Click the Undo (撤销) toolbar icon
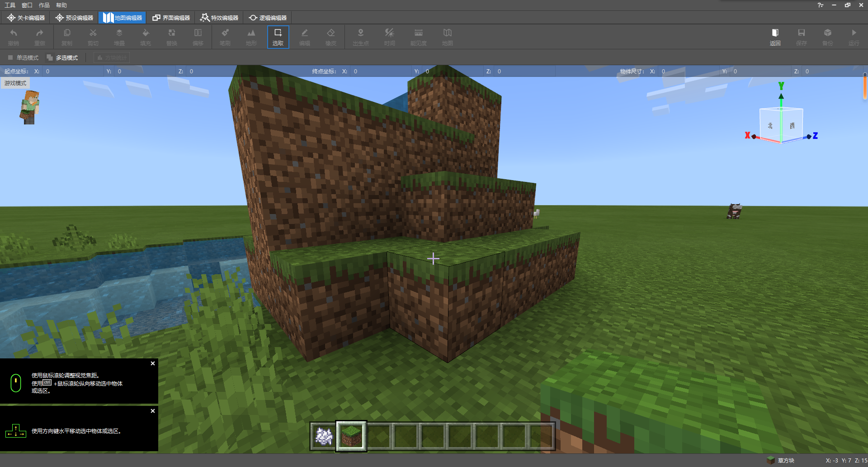Viewport: 868px width, 467px height. (14, 37)
